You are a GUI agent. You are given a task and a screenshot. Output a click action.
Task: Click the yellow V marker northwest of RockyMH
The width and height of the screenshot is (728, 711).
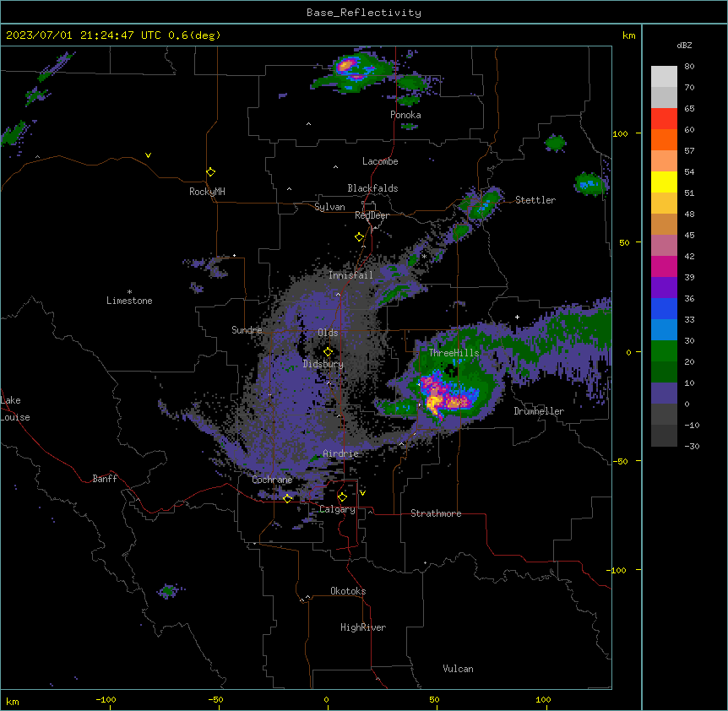[148, 155]
